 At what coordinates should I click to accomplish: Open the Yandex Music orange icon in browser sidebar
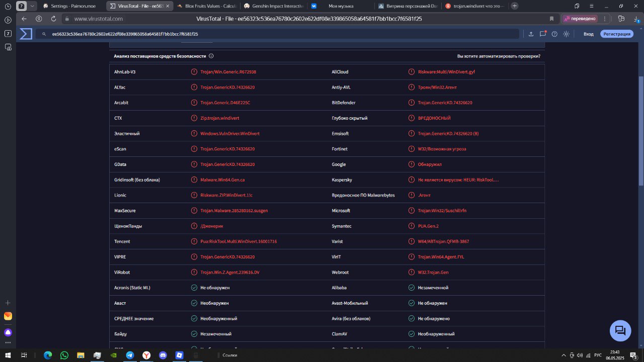click(x=8, y=316)
